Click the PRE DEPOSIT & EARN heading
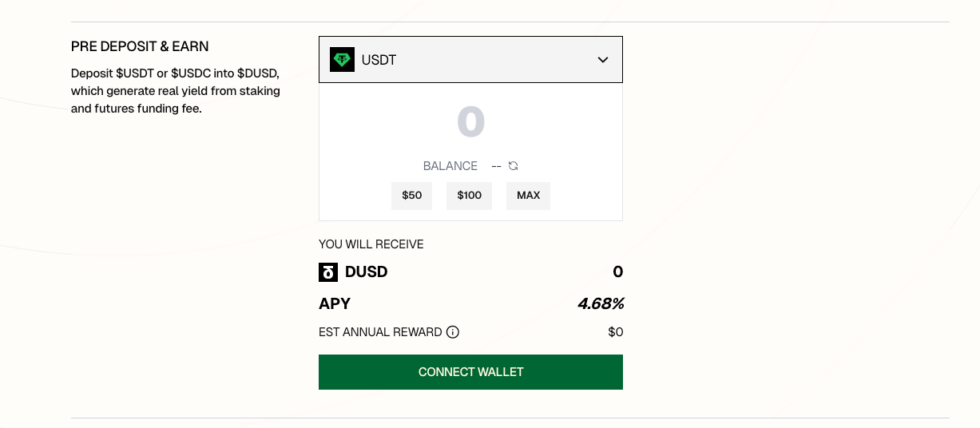980x428 pixels. coord(140,46)
